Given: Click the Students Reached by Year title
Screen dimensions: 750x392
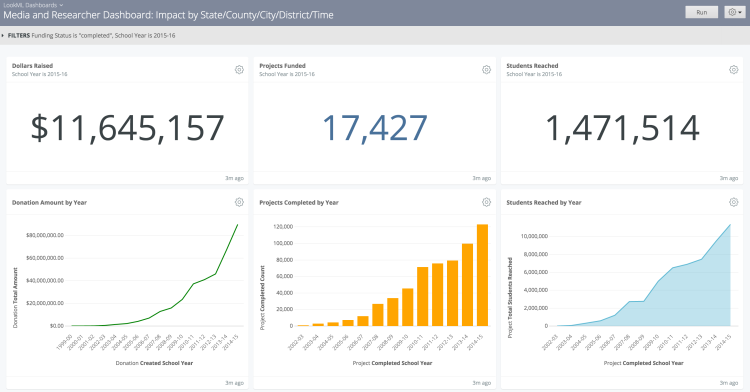Looking at the screenshot, I should pos(544,203).
